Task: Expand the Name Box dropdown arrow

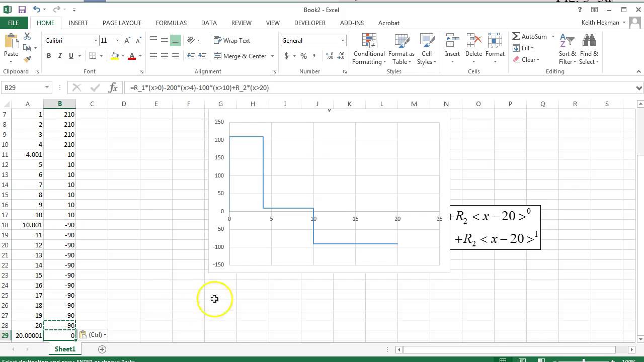Action: [47, 87]
